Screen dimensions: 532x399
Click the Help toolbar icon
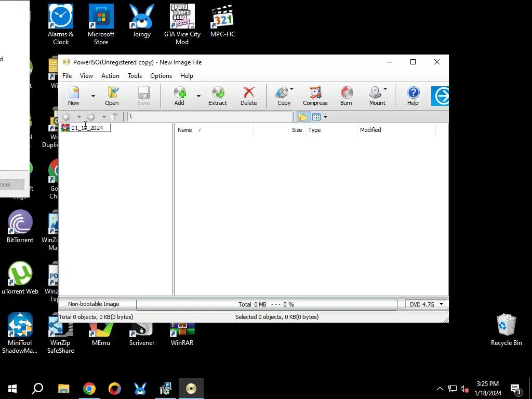coord(413,96)
